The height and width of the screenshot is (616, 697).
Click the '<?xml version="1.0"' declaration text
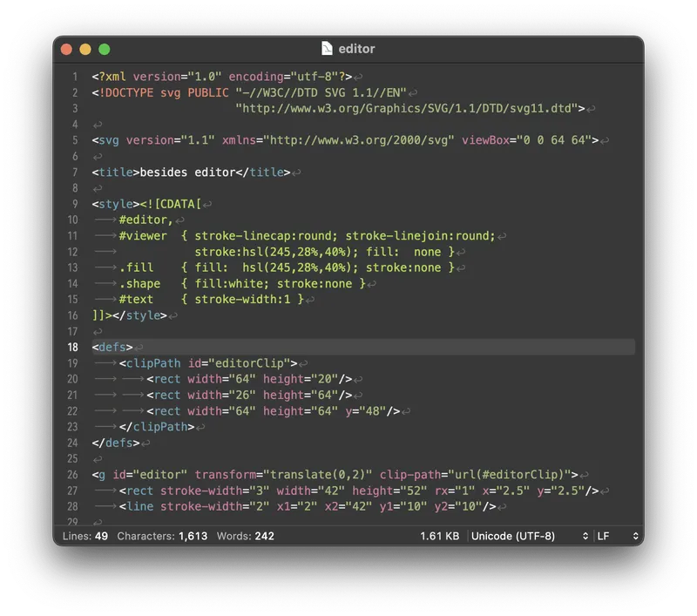(x=157, y=77)
